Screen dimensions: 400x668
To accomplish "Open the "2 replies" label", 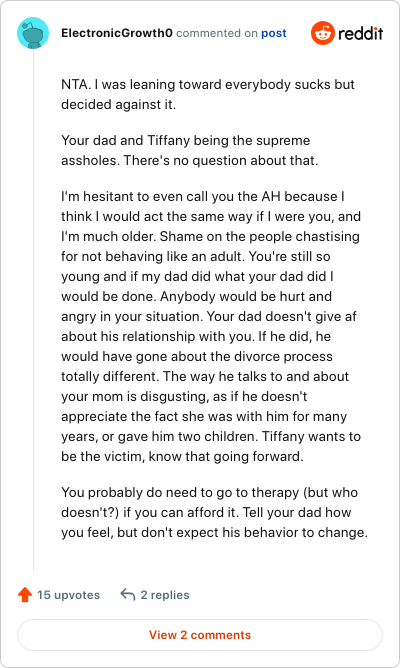I will coord(165,595).
